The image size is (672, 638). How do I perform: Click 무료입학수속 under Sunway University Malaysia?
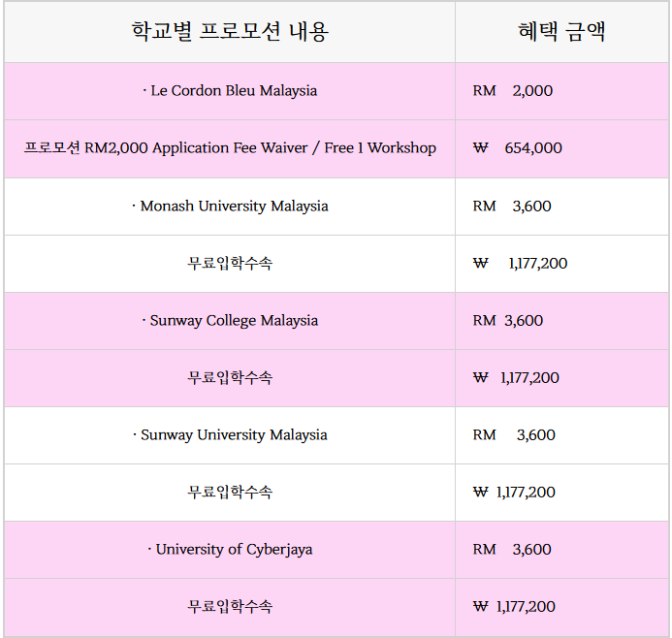tap(230, 492)
